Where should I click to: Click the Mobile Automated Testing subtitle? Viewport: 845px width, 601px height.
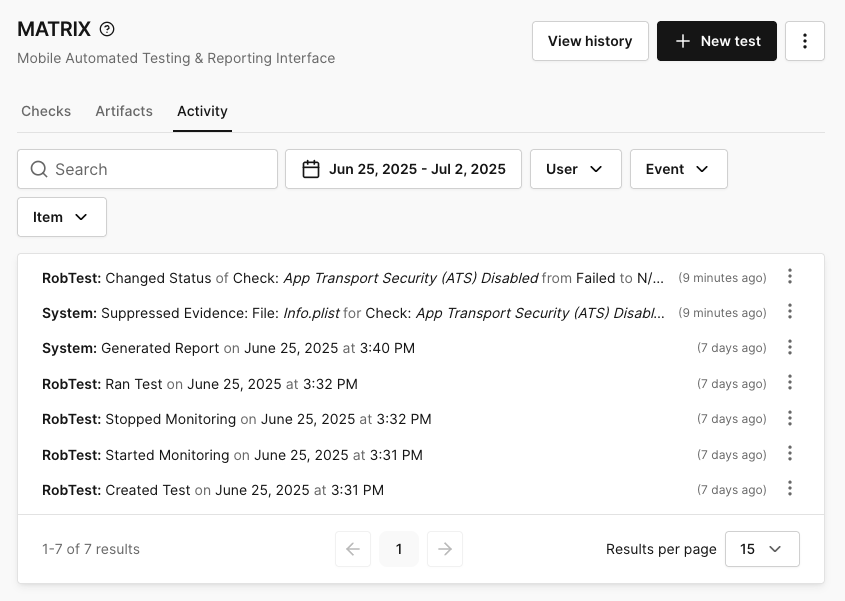[176, 58]
